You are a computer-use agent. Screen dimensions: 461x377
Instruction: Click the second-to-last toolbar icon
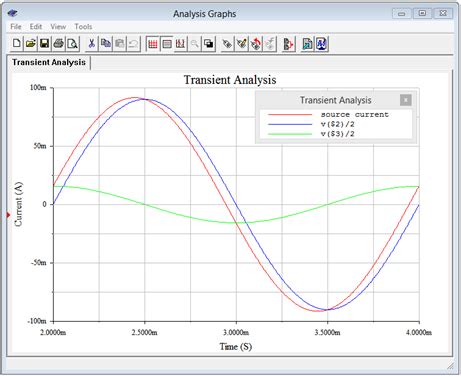tap(307, 44)
